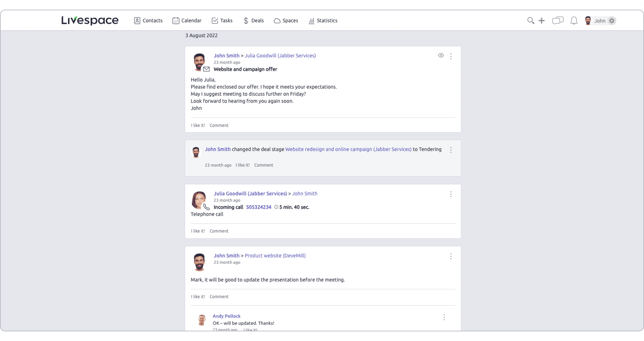Click John Smith's small avatar in deal stage entry
Image resolution: width=644 pixels, height=341 pixels.
[x=196, y=152]
